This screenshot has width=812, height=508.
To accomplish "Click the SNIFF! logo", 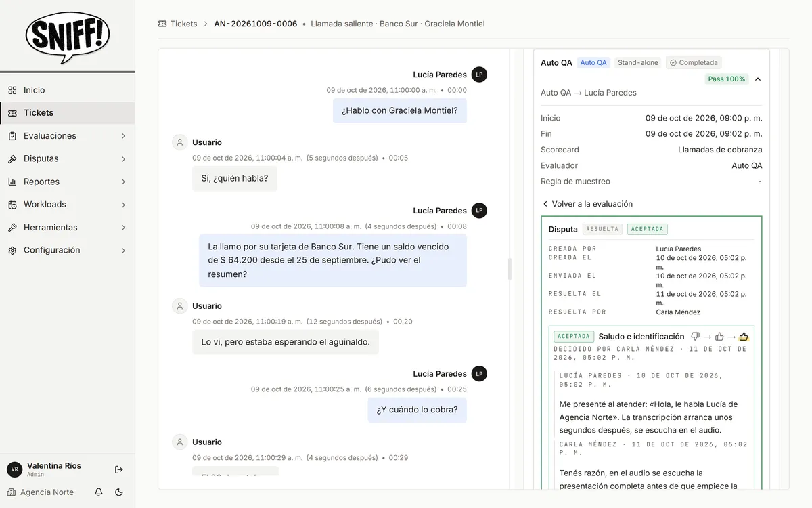I will (x=68, y=37).
